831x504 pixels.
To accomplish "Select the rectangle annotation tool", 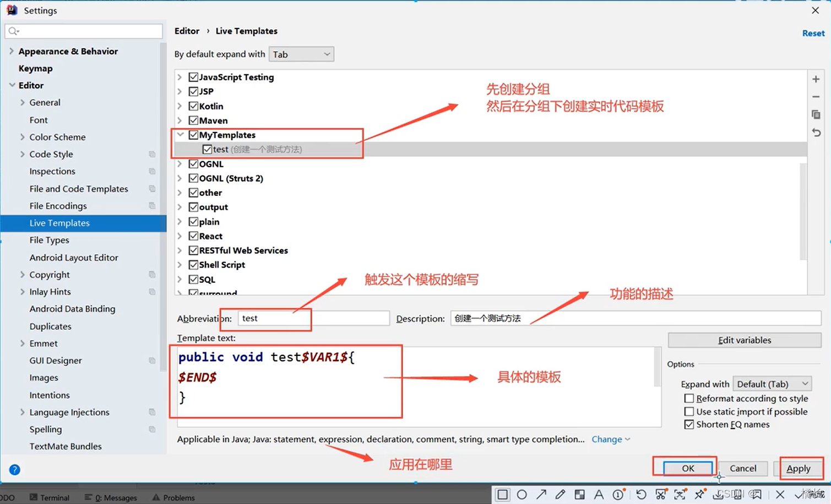I will click(x=503, y=494).
